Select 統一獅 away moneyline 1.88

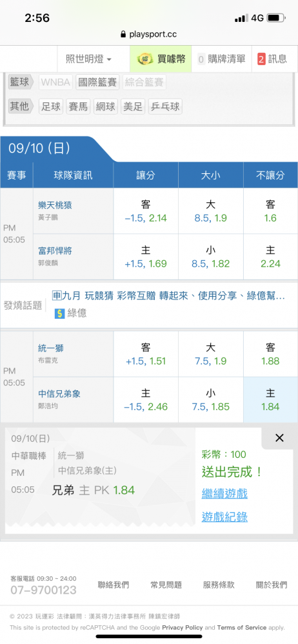(270, 354)
